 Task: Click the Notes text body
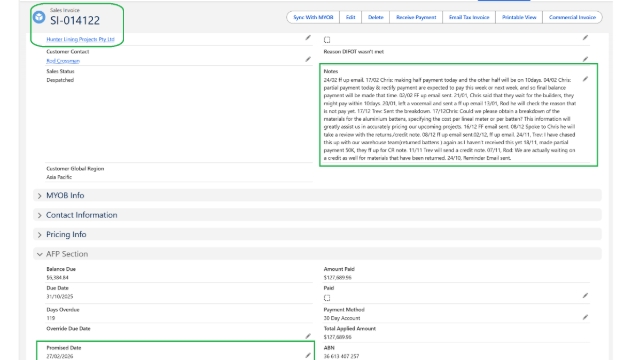click(449, 119)
